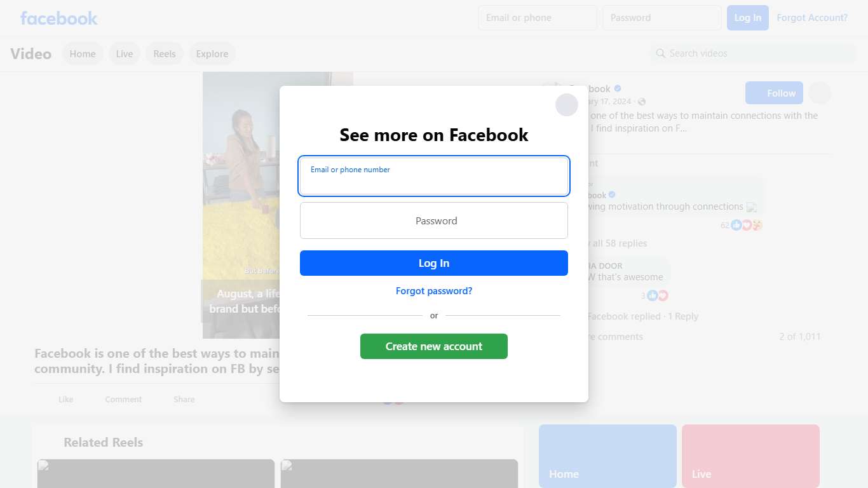868x488 pixels.
Task: Click the like and heart reactions beside 3
Action: click(658, 295)
